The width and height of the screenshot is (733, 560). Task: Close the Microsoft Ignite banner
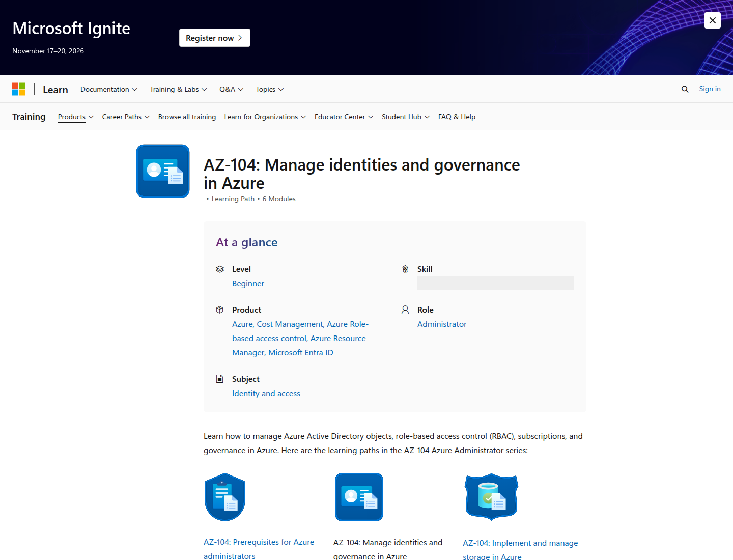tap(713, 20)
